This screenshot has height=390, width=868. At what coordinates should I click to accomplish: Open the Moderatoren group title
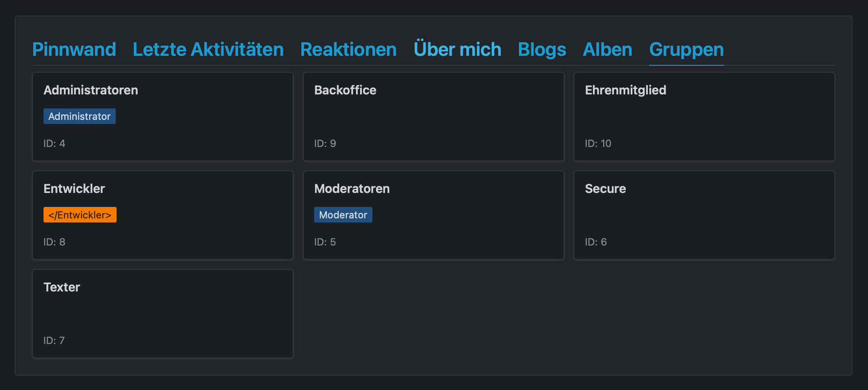(352, 189)
